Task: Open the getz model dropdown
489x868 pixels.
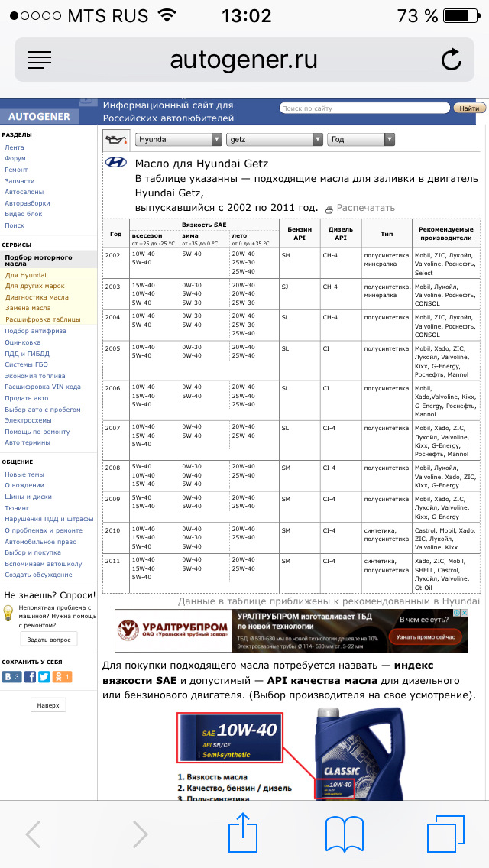Action: 275,140
